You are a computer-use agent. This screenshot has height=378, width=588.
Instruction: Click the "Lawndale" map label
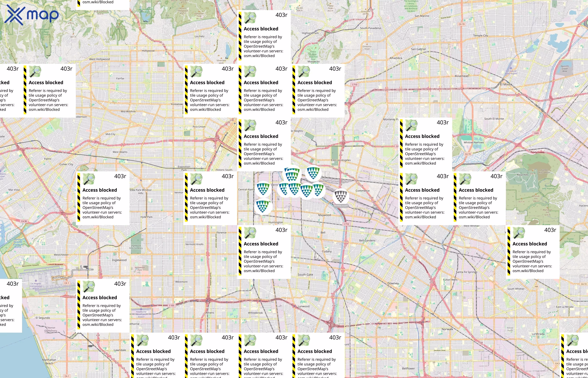coord(120,350)
